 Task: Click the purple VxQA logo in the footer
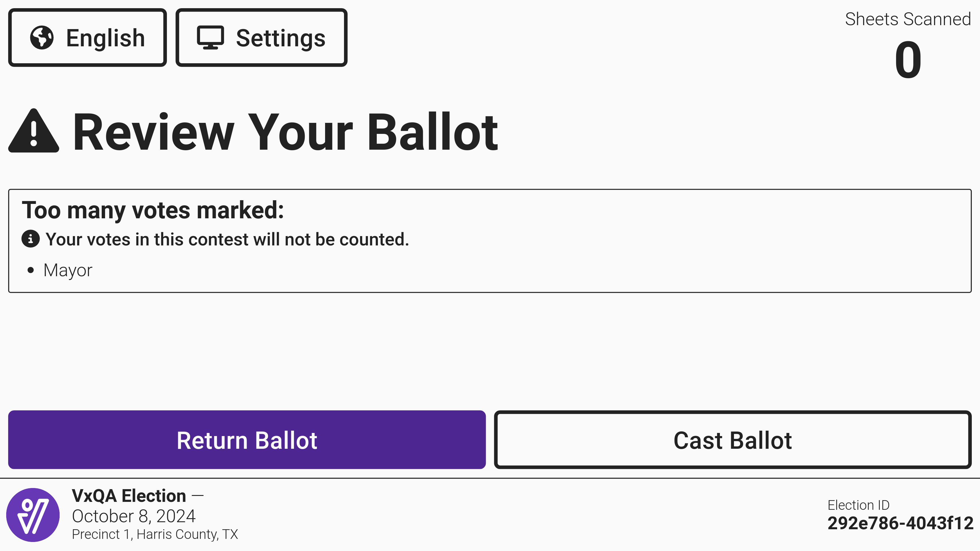[33, 515]
